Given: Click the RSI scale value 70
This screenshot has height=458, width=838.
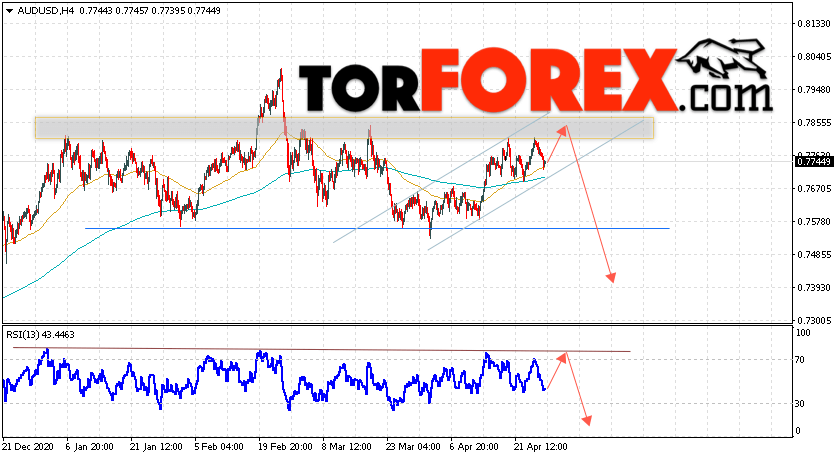Looking at the screenshot, I should click(800, 360).
